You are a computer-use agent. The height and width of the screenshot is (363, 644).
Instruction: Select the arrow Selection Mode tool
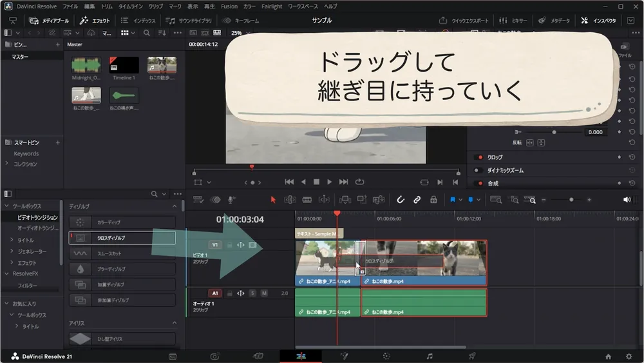273,200
